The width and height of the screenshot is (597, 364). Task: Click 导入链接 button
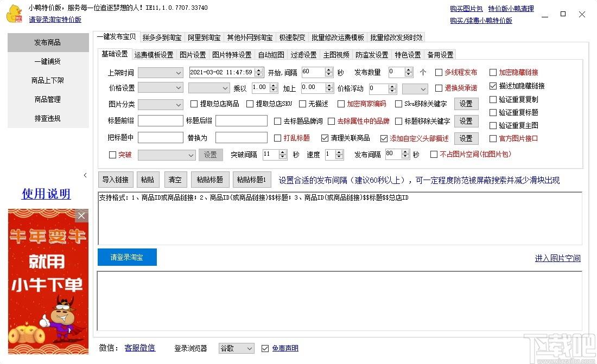tap(116, 180)
